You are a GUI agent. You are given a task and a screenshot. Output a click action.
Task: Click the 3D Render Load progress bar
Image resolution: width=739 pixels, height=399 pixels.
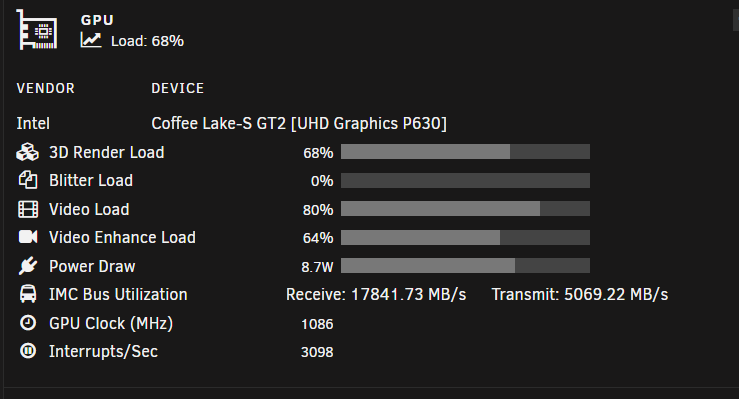(465, 152)
